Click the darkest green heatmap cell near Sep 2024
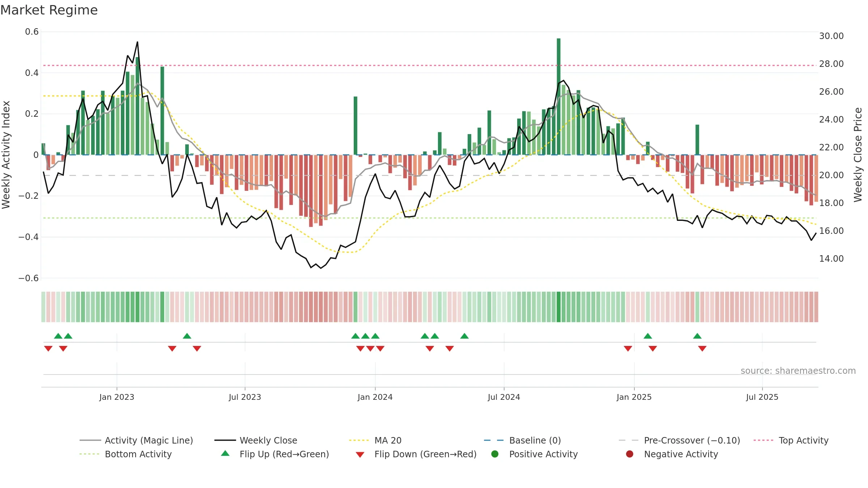The image size is (868, 488). pyautogui.click(x=558, y=307)
